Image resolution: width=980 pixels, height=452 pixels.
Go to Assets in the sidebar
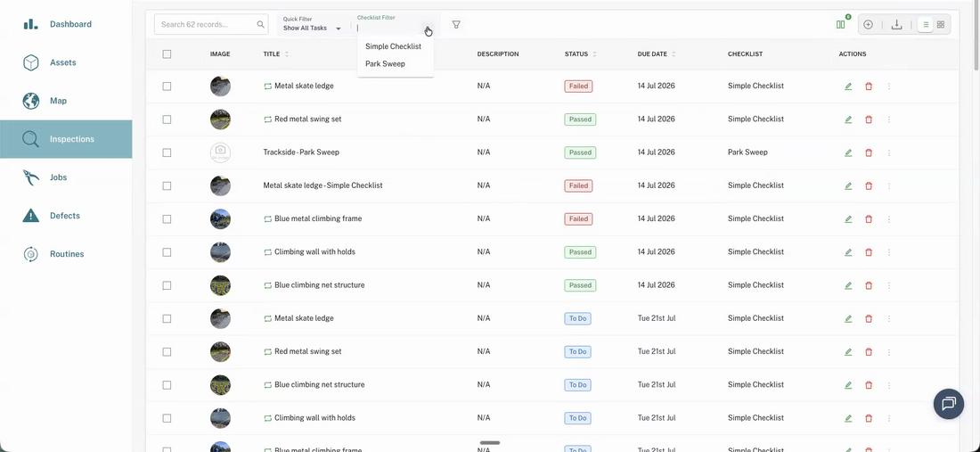pyautogui.click(x=66, y=62)
